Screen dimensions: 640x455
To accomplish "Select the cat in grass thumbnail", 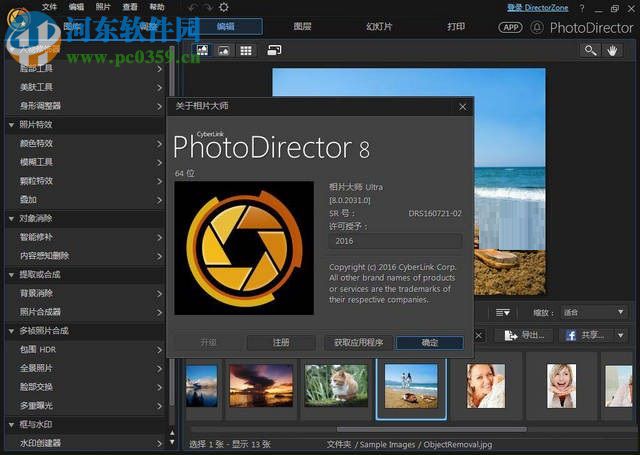I will click(336, 386).
